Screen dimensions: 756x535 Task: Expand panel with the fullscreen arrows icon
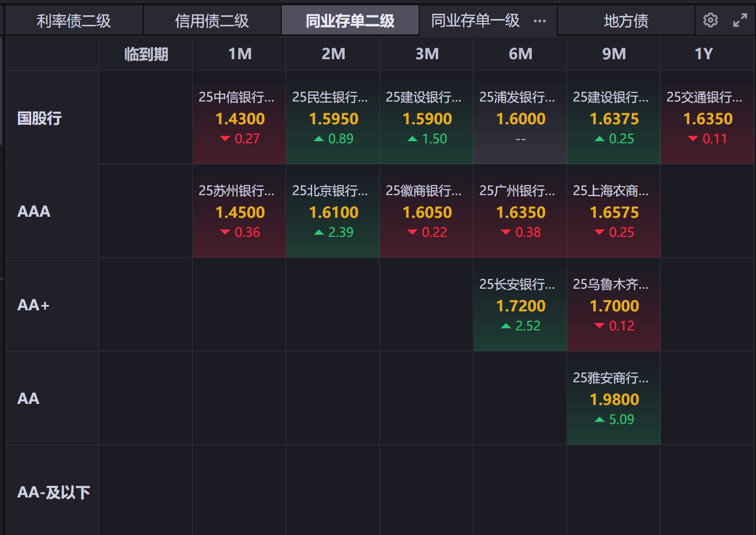pyautogui.click(x=740, y=21)
